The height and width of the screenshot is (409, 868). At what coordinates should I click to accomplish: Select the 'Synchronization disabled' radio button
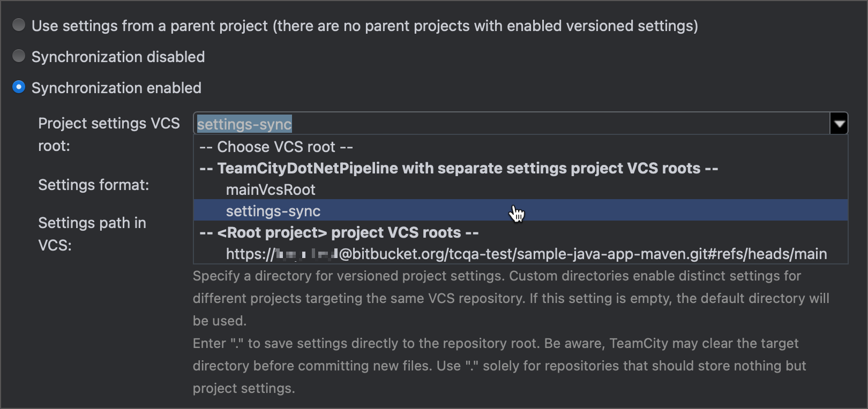(19, 57)
